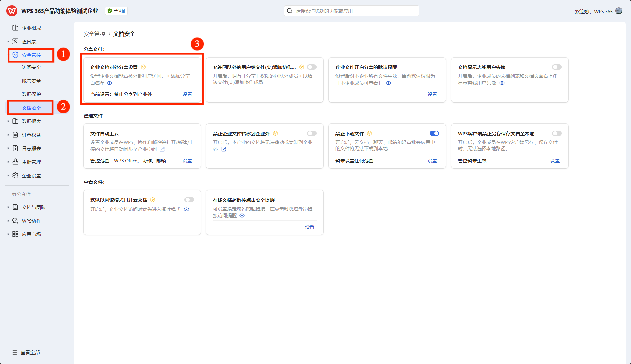Click 设置 in 禁止下载文件 card
This screenshot has width=631, height=364.
[x=432, y=161]
